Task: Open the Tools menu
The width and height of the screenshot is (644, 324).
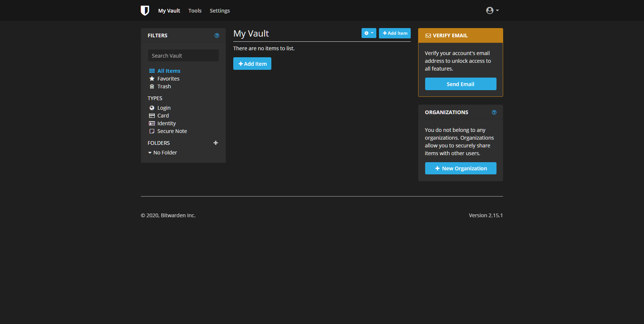Action: [195, 11]
